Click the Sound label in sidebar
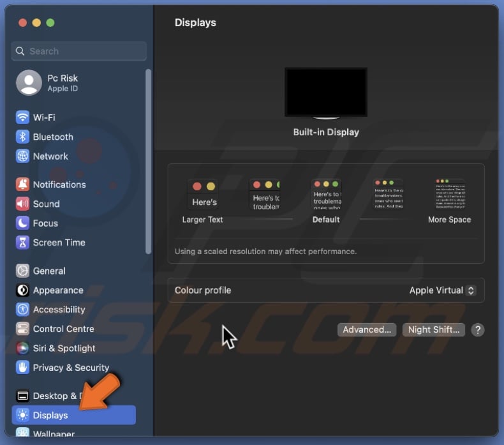Viewport: 504px width, 445px height. point(47,204)
